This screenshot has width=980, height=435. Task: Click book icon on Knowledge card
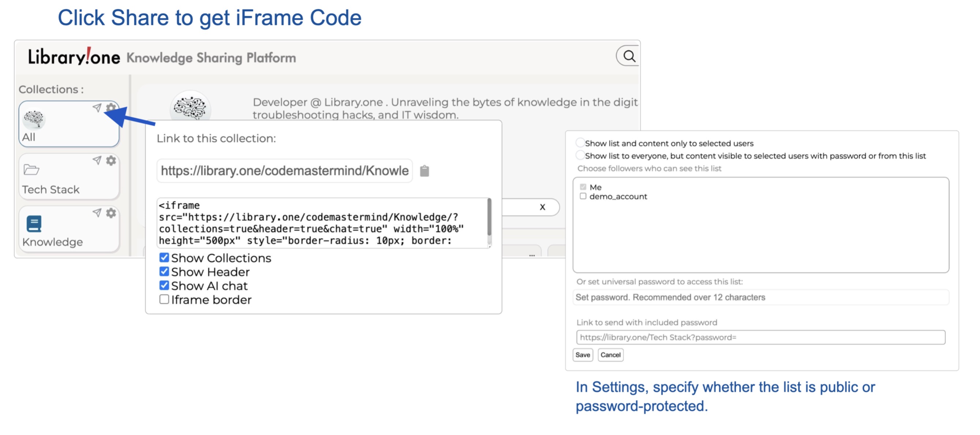click(x=34, y=223)
